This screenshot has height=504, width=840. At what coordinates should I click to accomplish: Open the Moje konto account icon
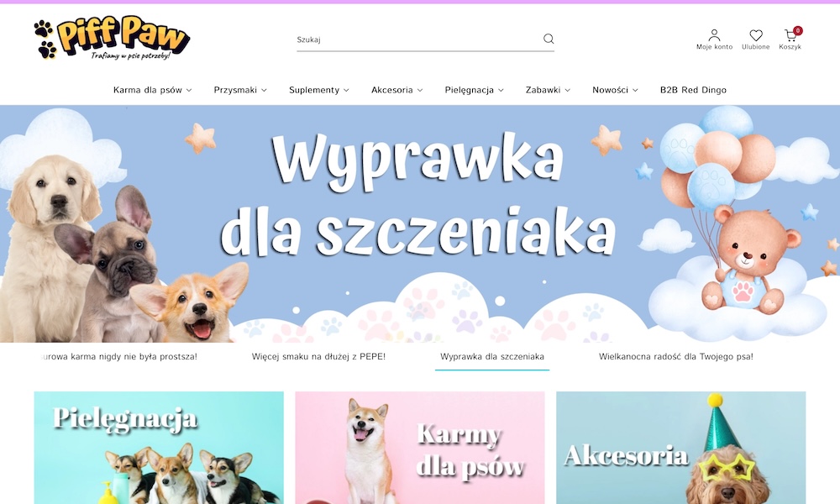[714, 39]
